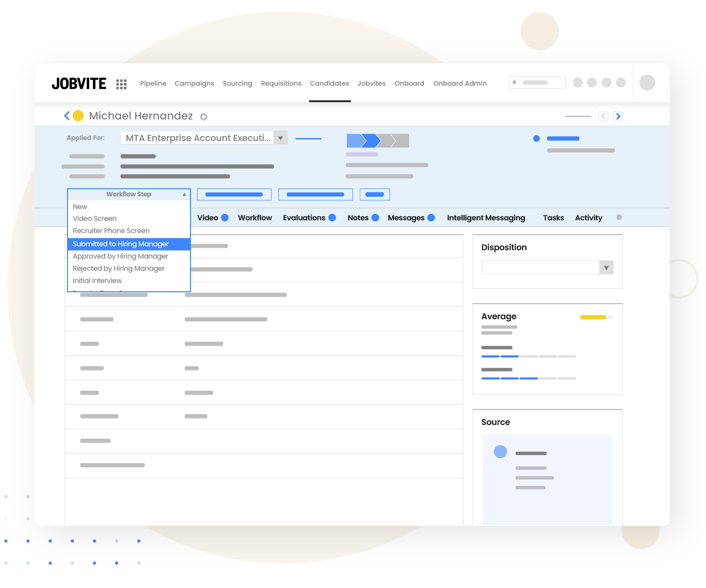Image resolution: width=706 pixels, height=588 pixels.
Task: Click the yellow Average rating bar
Action: (594, 317)
